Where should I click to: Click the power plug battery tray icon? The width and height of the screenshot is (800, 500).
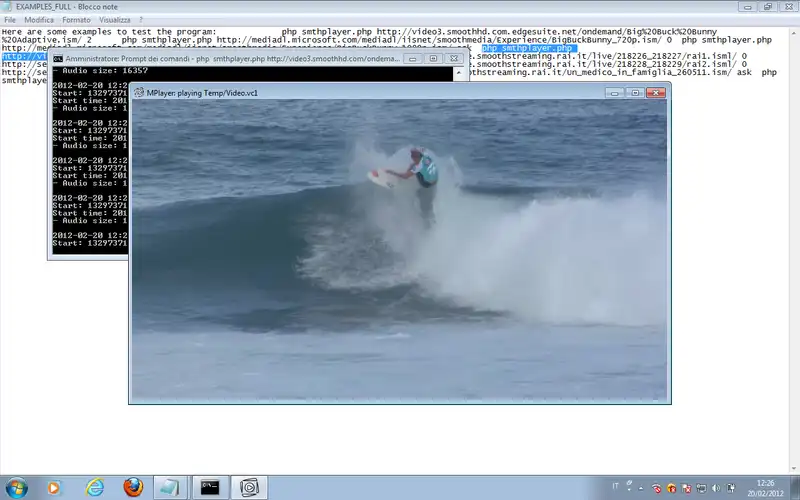[x=731, y=488]
